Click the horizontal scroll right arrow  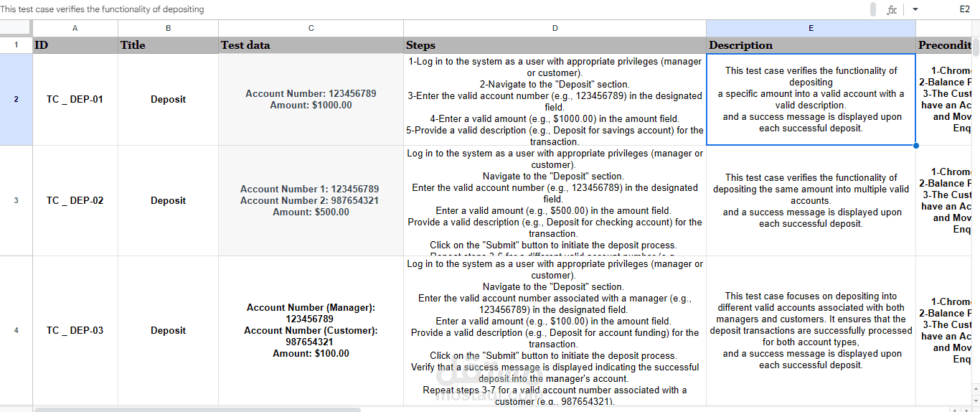pyautogui.click(x=966, y=409)
